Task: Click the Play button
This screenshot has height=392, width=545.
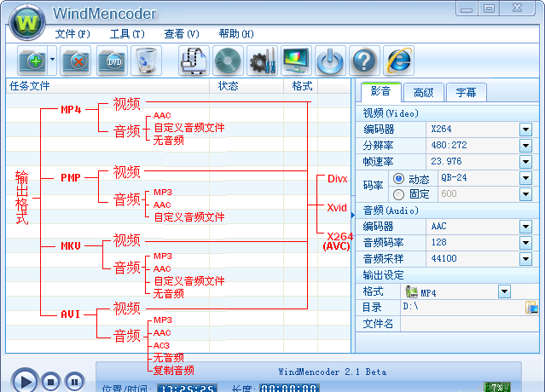Action: (25, 381)
